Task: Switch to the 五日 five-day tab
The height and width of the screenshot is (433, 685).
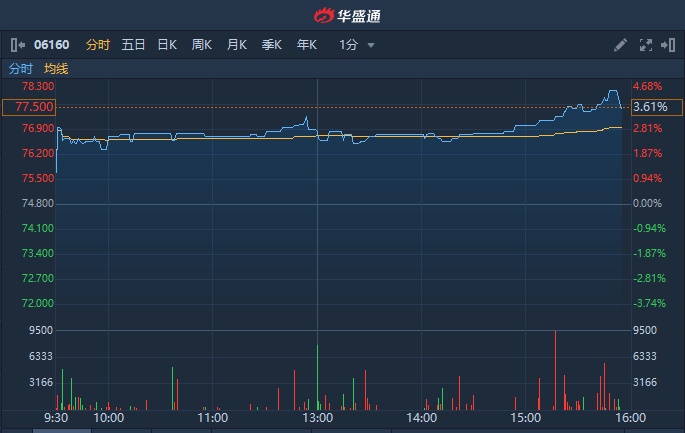Action: (x=133, y=45)
